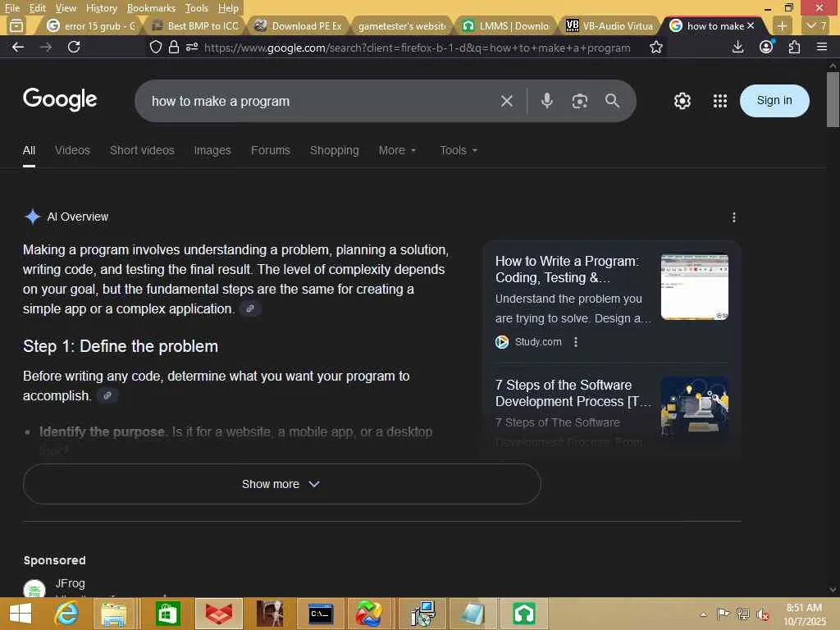Open Windows Start button

pos(21,614)
